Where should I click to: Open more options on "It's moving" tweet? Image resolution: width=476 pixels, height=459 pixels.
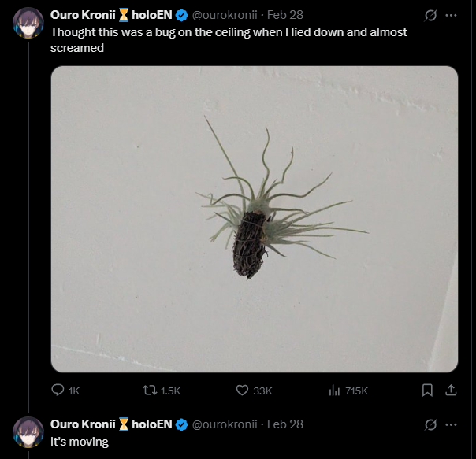451,424
